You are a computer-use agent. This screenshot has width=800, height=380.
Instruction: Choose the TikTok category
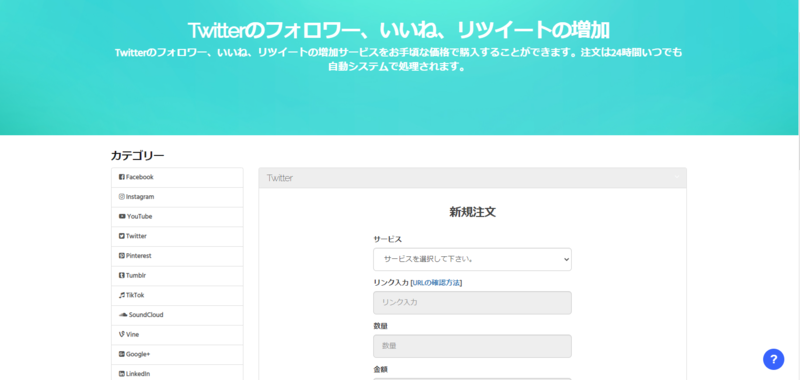pyautogui.click(x=177, y=295)
